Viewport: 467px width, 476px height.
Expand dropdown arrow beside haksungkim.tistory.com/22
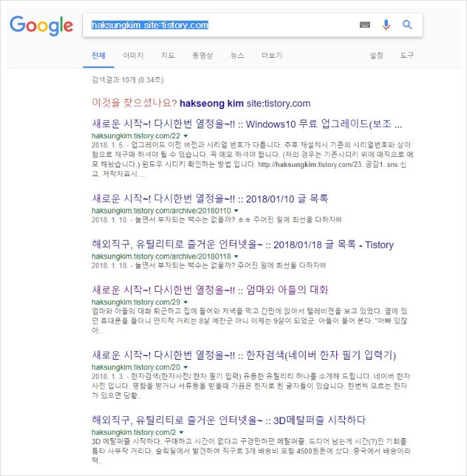[186, 136]
